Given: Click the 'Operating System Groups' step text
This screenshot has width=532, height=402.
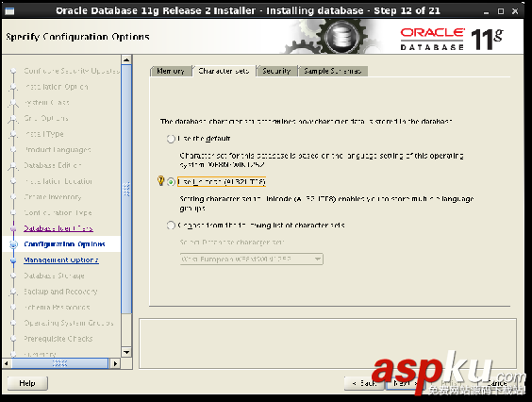Looking at the screenshot, I should point(69,323).
